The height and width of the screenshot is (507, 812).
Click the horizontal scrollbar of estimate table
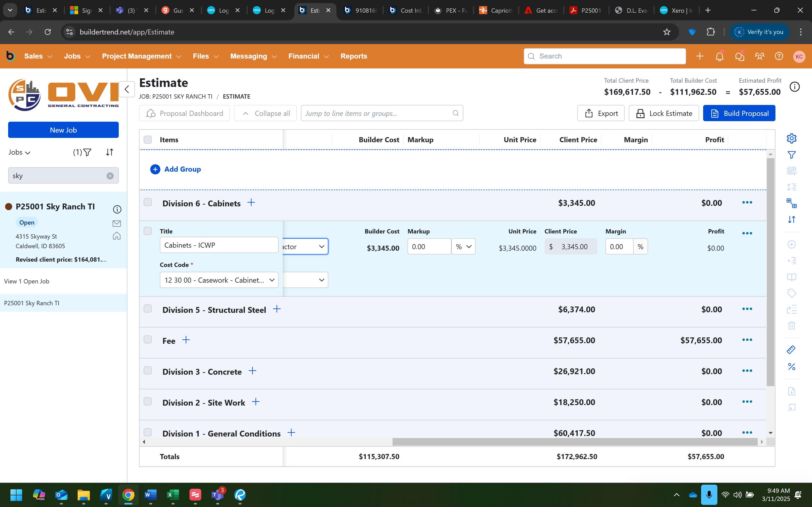[574, 442]
